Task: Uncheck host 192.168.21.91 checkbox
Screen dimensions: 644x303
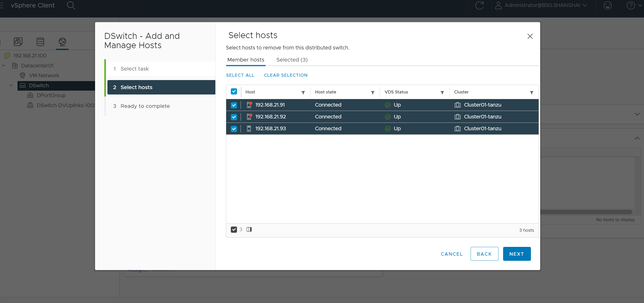Action: coord(234,105)
